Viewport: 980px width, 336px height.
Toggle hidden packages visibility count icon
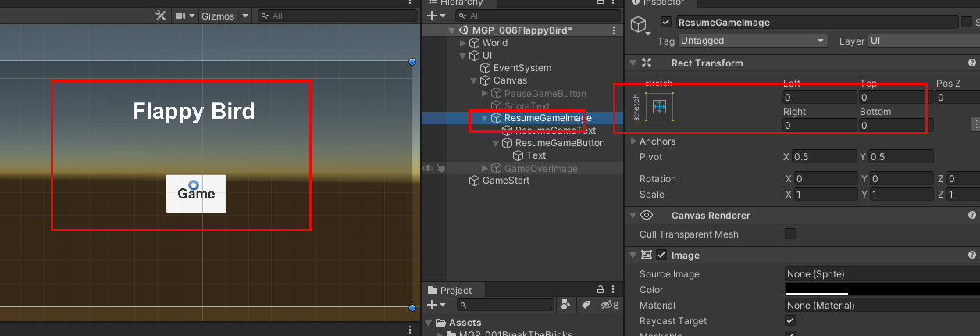click(609, 305)
